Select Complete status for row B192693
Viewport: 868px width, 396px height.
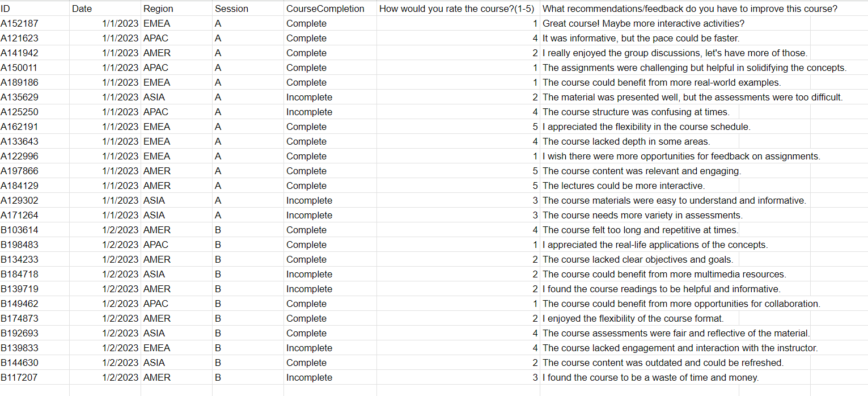329,334
